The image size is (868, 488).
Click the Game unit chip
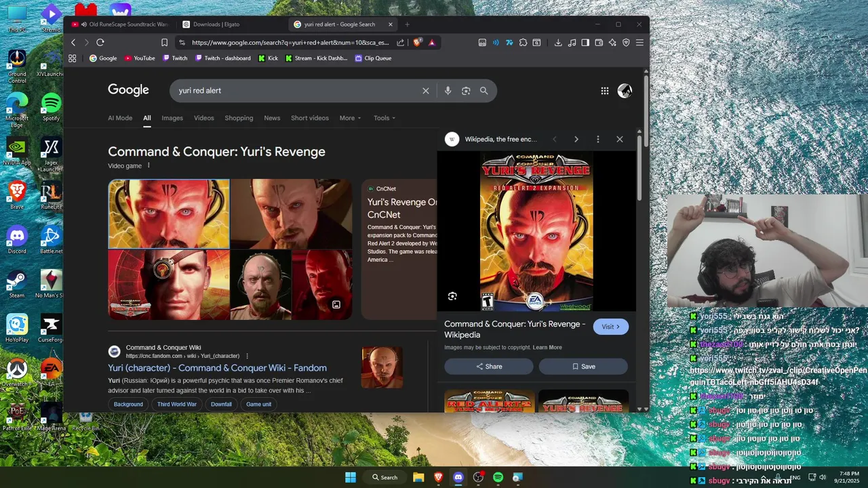coord(258,405)
